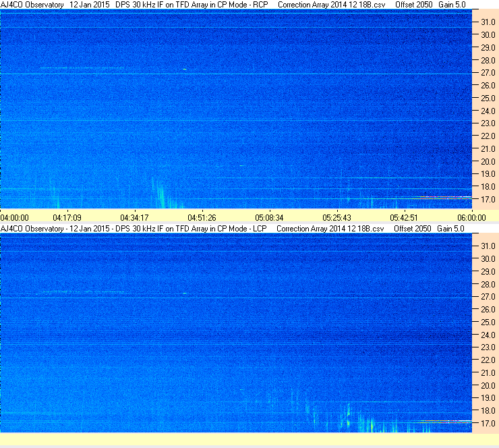Click the red-orange 17 MHz streak in RCP panel
The width and height of the screenshot is (499, 448).
[446, 198]
